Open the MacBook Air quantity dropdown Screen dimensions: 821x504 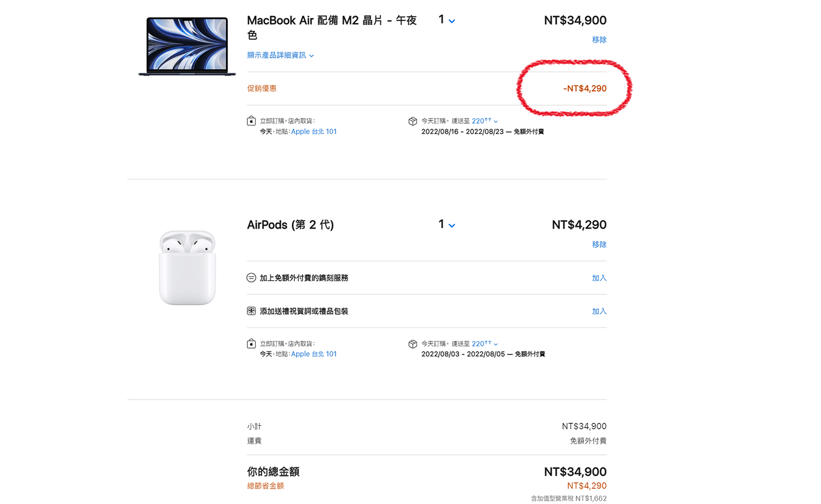447,21
